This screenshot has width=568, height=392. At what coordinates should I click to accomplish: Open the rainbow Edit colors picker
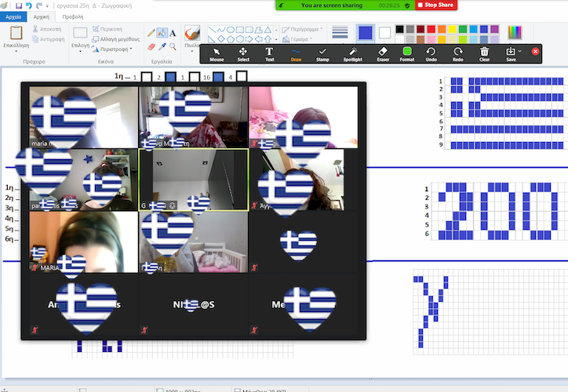[515, 33]
